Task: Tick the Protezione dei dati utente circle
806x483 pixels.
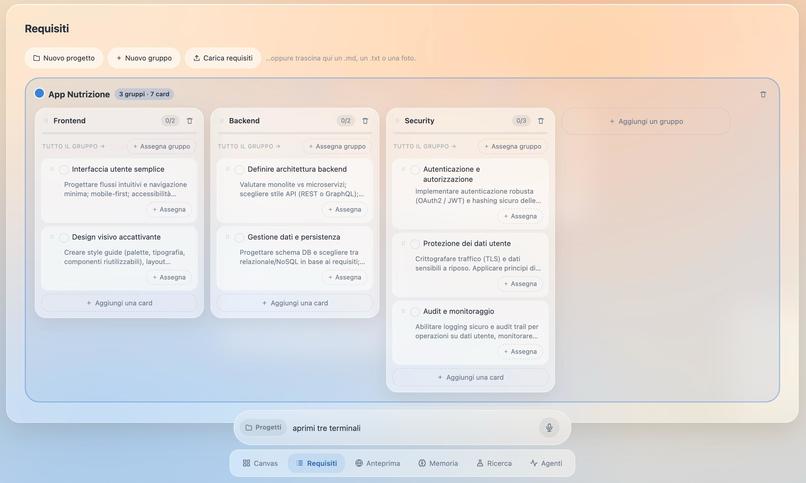Action: point(415,244)
